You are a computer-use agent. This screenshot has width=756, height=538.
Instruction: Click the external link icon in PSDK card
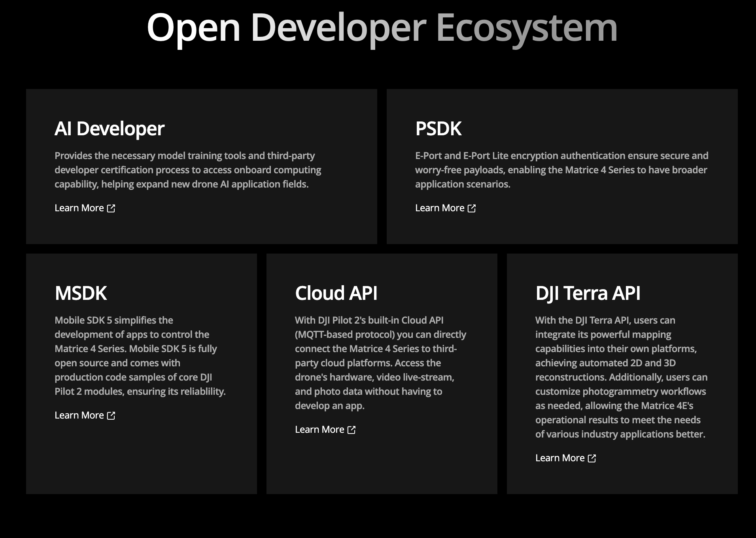click(x=472, y=208)
